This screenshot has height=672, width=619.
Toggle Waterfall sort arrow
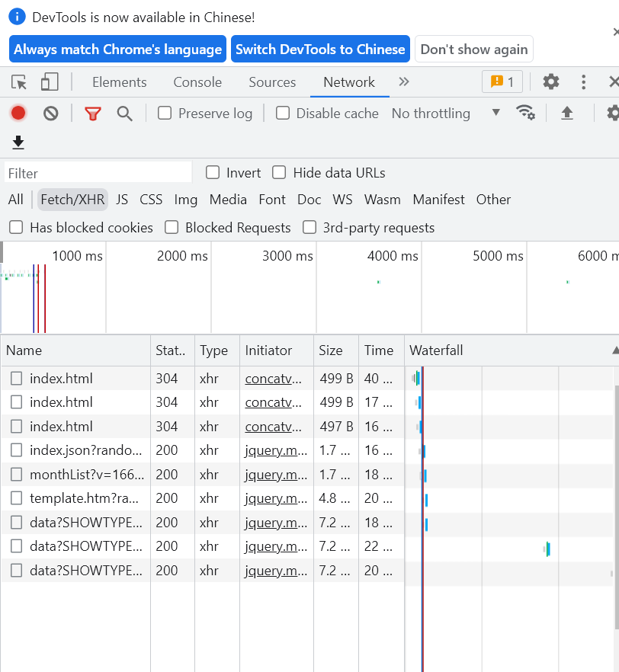pos(616,350)
